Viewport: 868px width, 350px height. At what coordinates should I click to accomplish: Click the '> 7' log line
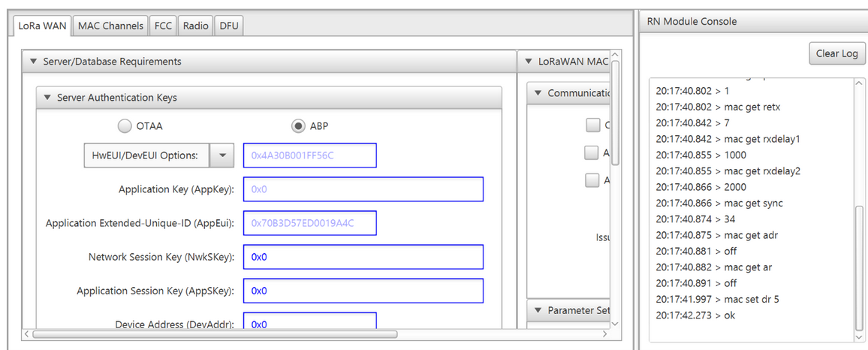coord(692,123)
